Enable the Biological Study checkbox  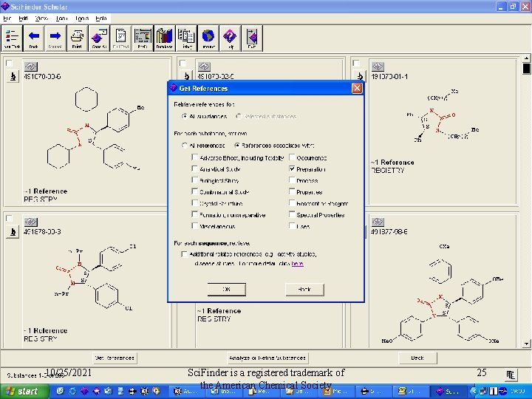[194, 180]
